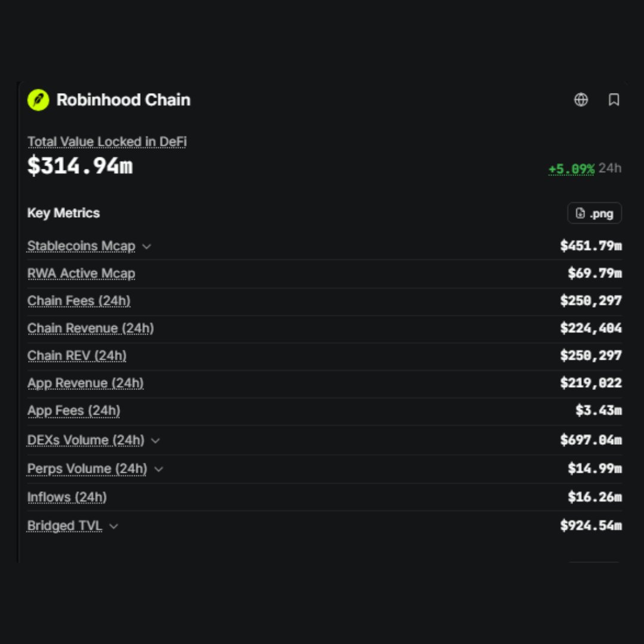Bookmark Robinhood Chain with bookmark icon

pos(614,100)
